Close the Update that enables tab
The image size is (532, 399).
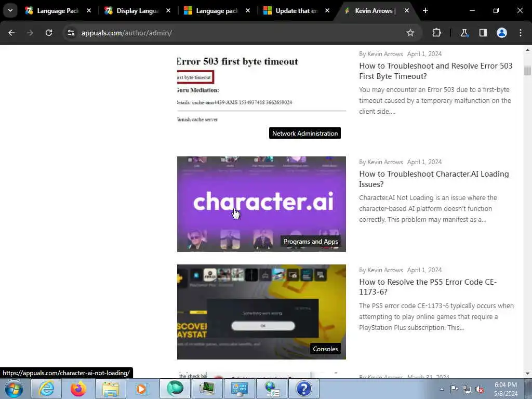tap(327, 11)
